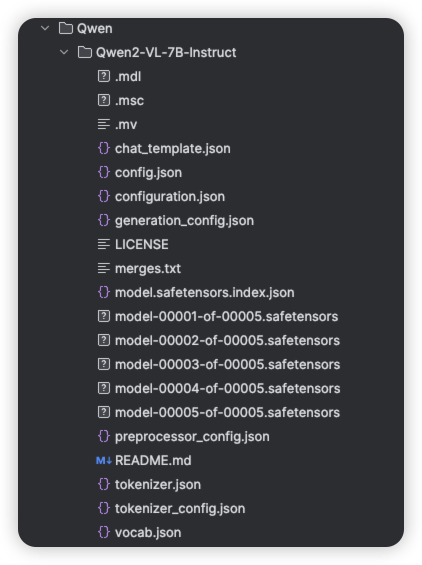Screen dimensions: 422x565
Task: Click the Markdown icon beside README.md
Action: (104, 460)
